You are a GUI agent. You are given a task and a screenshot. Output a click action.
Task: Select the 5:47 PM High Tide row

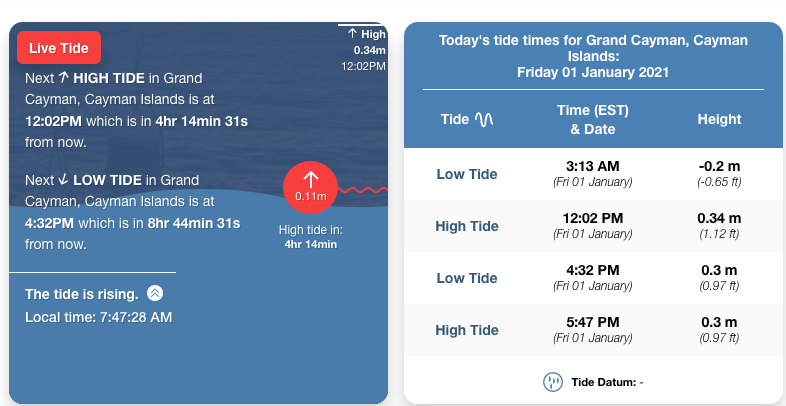click(593, 330)
